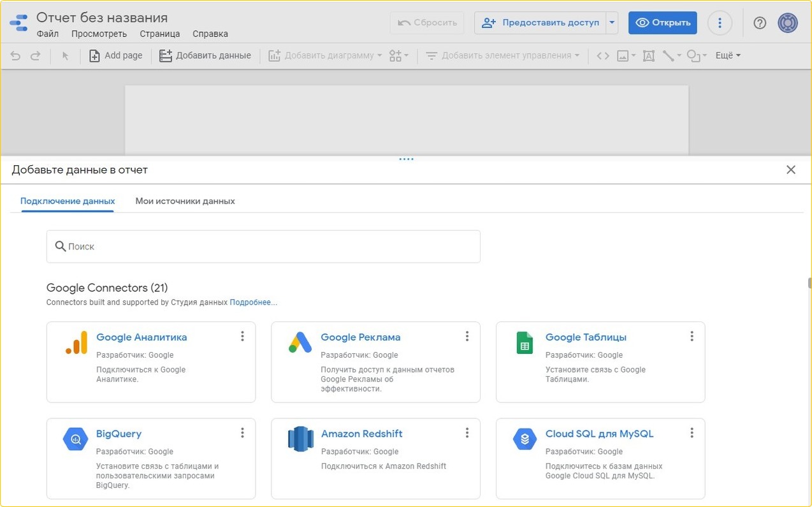
Task: Open Amazon Redshift card three-dot menu
Action: (x=467, y=433)
